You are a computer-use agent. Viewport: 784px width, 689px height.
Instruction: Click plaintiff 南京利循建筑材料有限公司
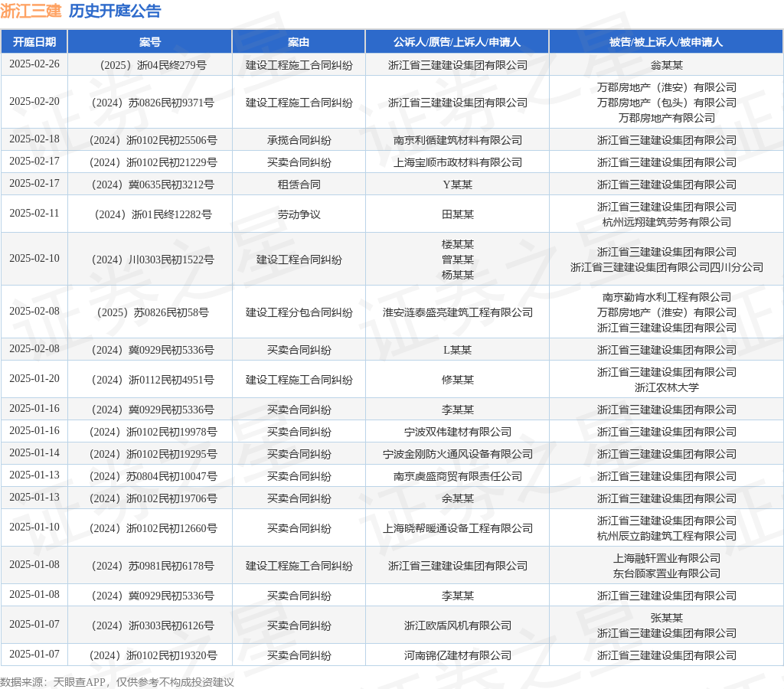458,140
